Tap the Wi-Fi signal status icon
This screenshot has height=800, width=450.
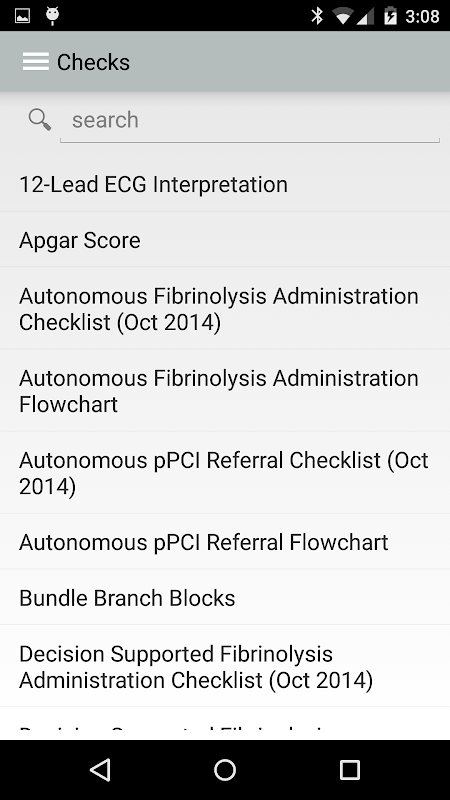pyautogui.click(x=342, y=16)
